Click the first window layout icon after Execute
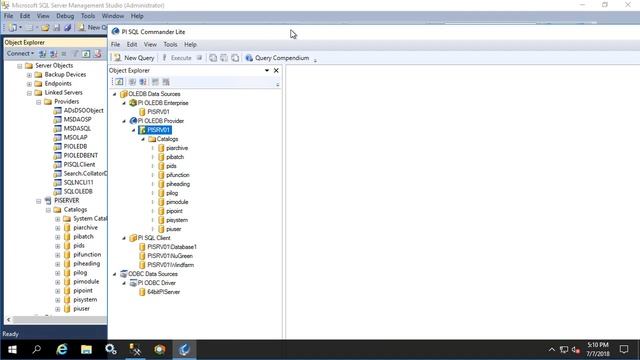This screenshot has height=360, width=640. pyautogui.click(x=213, y=58)
